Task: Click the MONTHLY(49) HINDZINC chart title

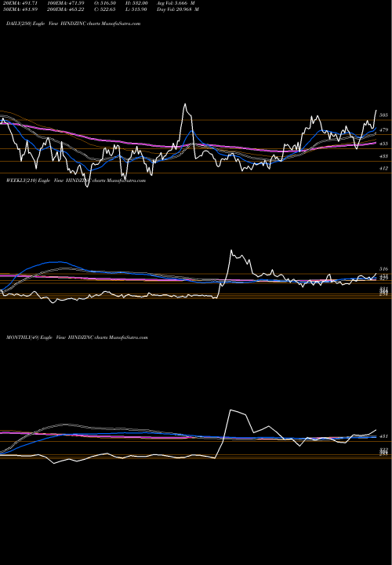Action: pos(77,337)
